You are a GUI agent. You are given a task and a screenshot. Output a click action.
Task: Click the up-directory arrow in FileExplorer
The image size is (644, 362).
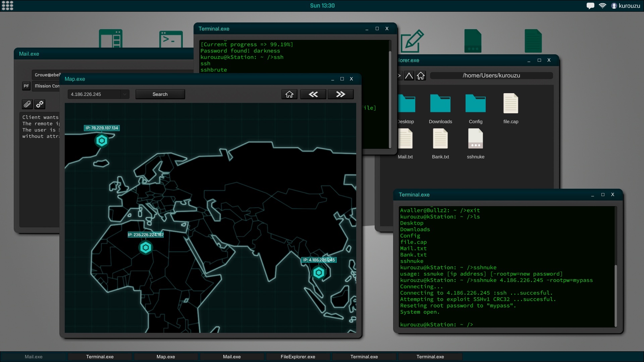(409, 75)
